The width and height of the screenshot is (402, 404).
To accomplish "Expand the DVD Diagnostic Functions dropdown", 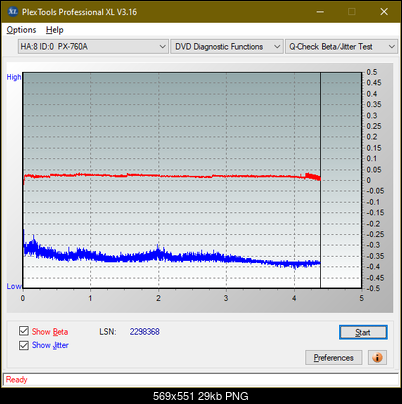I will [227, 47].
